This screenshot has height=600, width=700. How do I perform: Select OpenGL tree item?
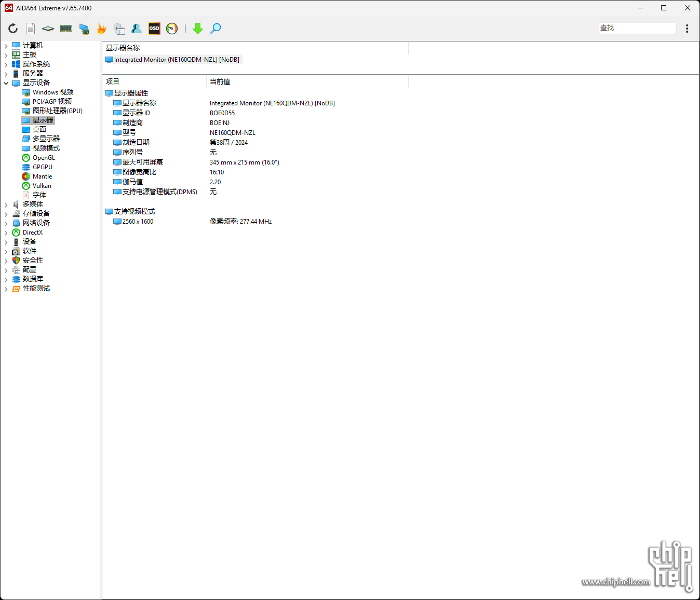pyautogui.click(x=38, y=158)
